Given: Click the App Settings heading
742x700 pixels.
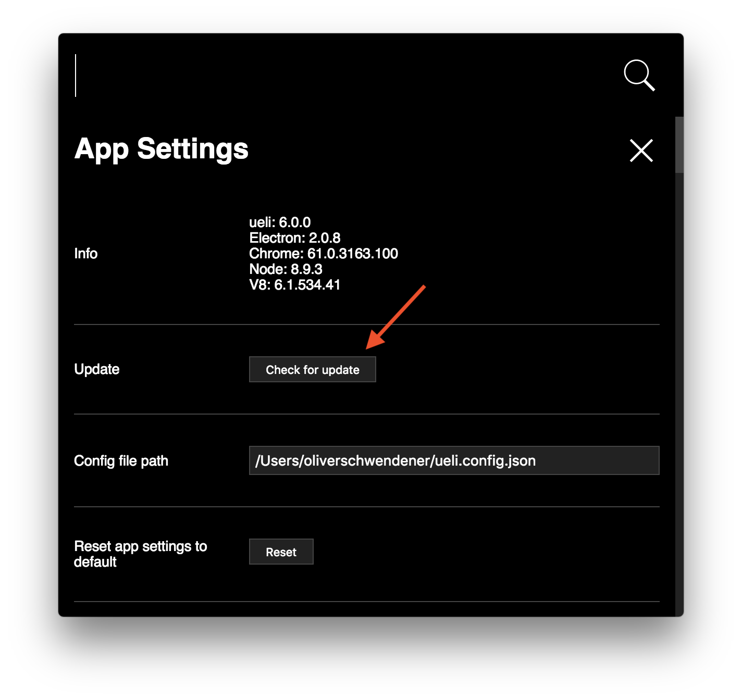Looking at the screenshot, I should pyautogui.click(x=162, y=149).
